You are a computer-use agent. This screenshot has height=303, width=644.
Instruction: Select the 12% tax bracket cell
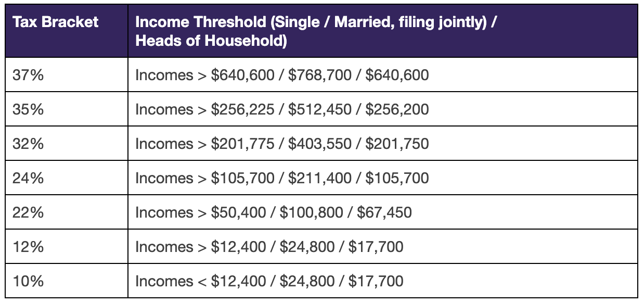pos(28,247)
